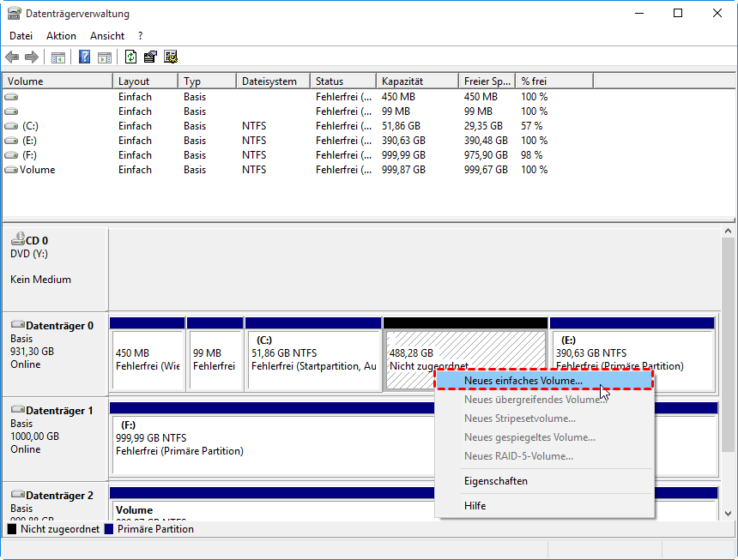Viewport: 738px width, 560px height.
Task: Click the drive icon of the 450 MB volume row
Action: pyautogui.click(x=11, y=97)
